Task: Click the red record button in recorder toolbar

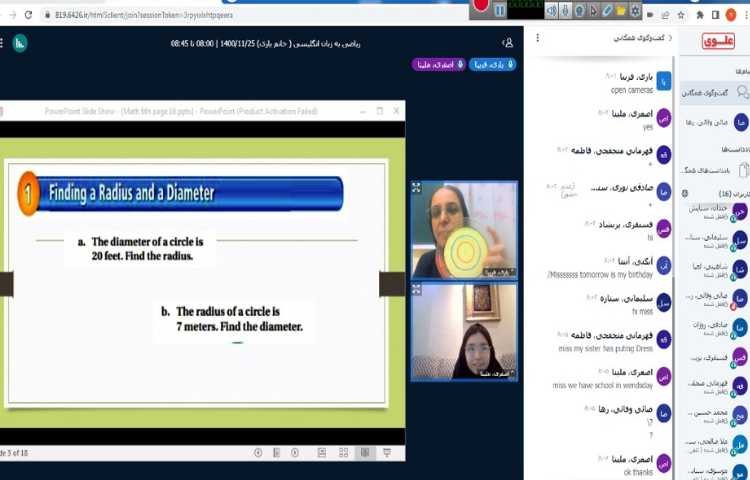Action: (481, 7)
